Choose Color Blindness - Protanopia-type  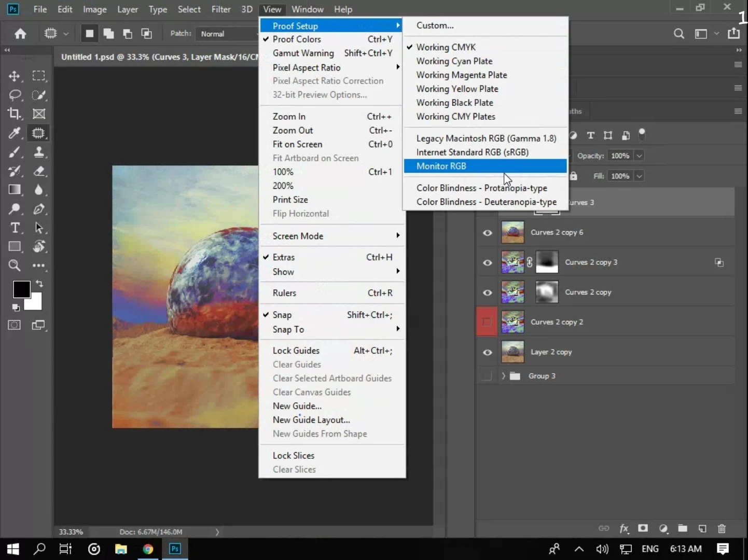[x=485, y=188]
